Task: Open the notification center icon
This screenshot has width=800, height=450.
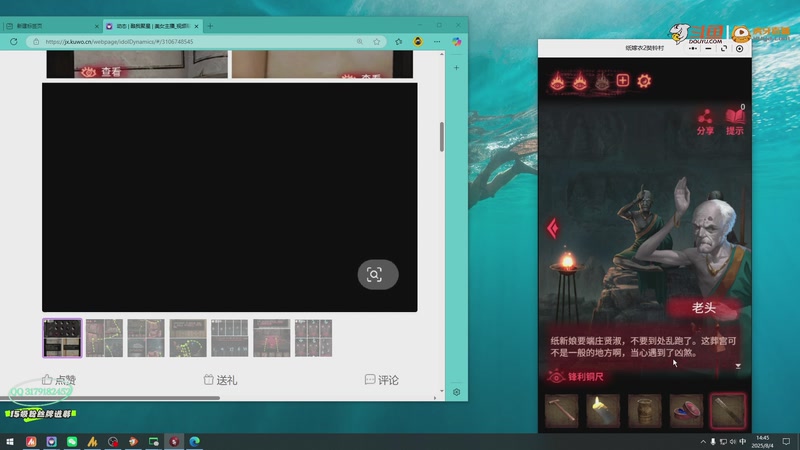Action: (x=787, y=441)
